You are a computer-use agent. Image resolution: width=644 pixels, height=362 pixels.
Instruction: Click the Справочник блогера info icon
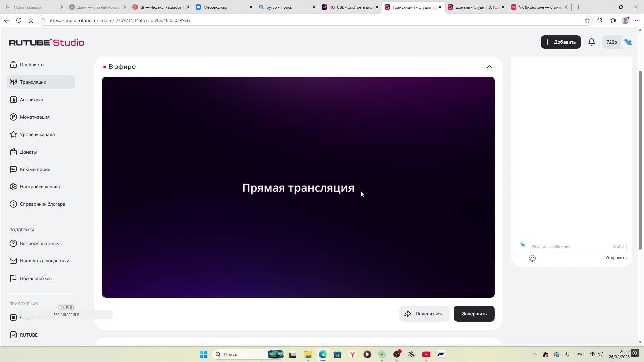coord(13,204)
